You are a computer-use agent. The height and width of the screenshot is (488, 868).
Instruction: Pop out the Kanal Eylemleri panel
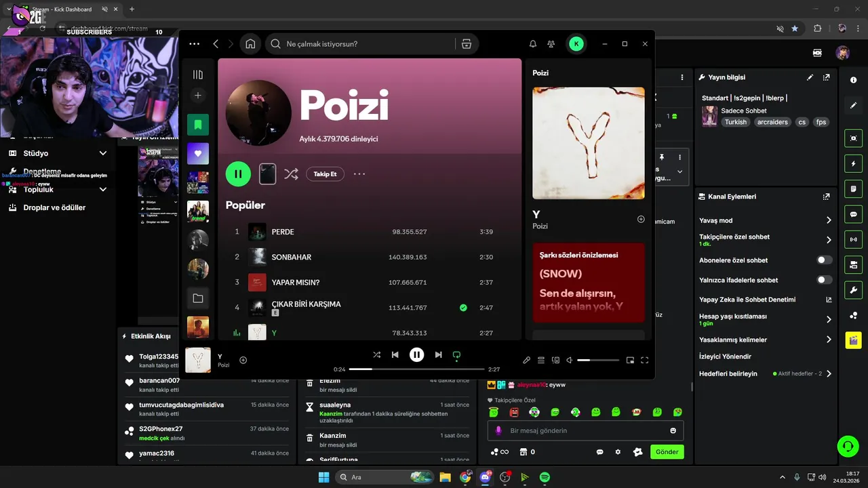click(826, 197)
